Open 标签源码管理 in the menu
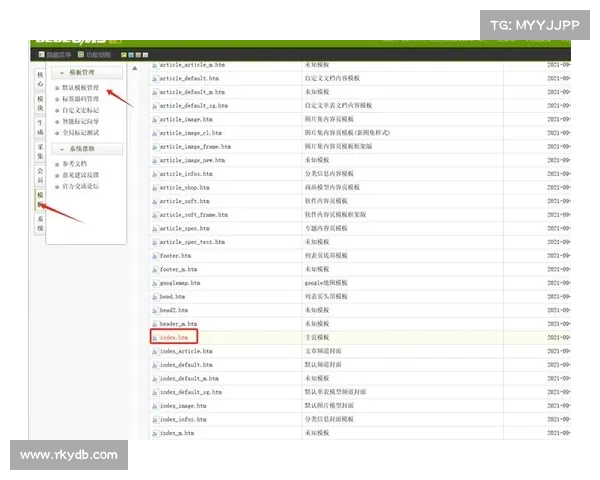Image resolution: width=600 pixels, height=480 pixels. pos(80,99)
